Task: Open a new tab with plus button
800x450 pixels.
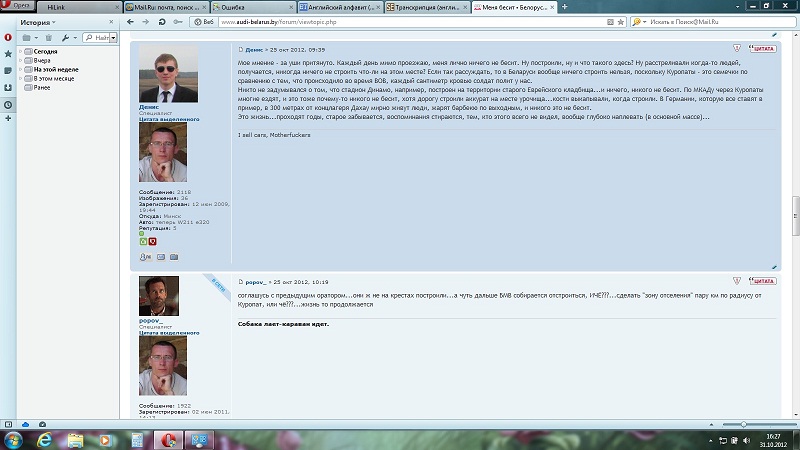Action: coord(564,7)
